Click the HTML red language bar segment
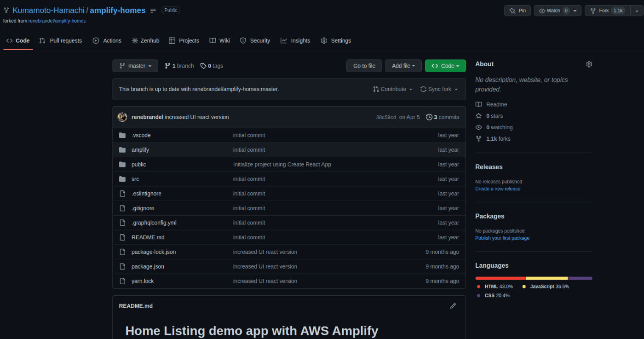Screen dimensions: 644x339 [500, 278]
